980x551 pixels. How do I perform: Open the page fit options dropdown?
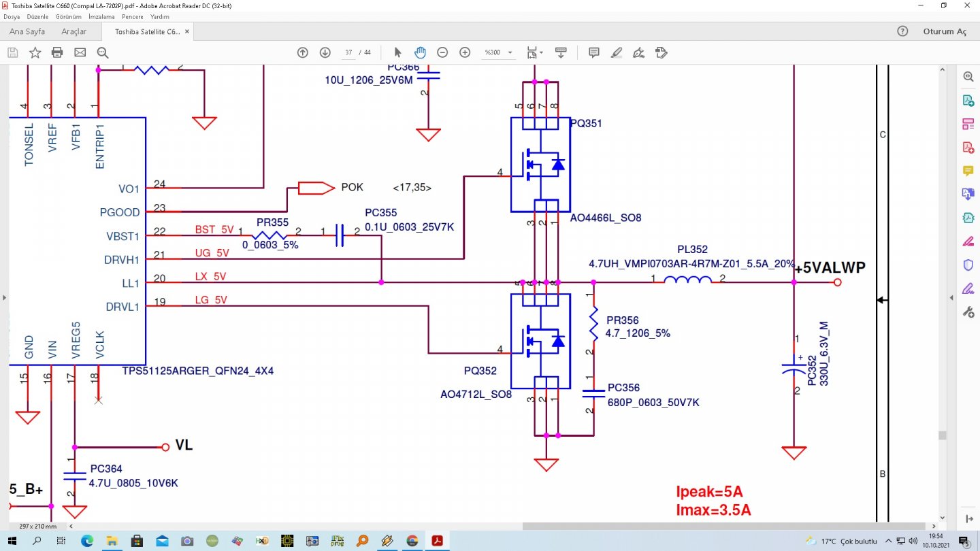(535, 52)
